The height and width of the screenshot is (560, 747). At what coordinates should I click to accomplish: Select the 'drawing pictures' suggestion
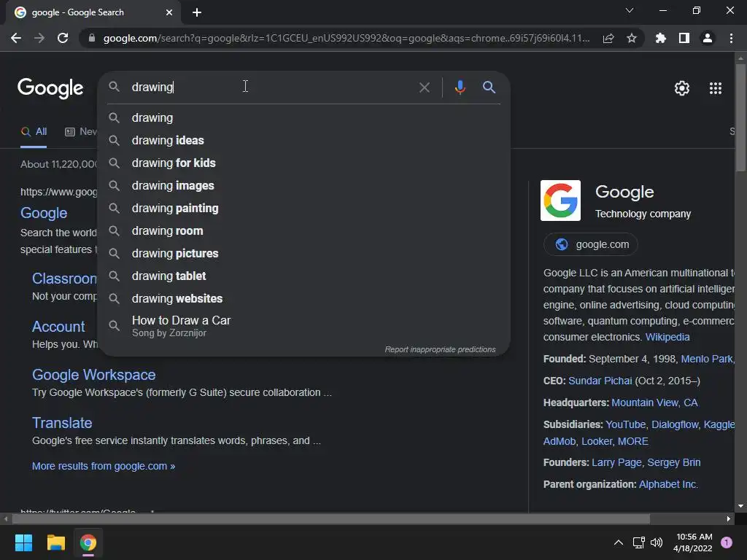pyautogui.click(x=304, y=253)
